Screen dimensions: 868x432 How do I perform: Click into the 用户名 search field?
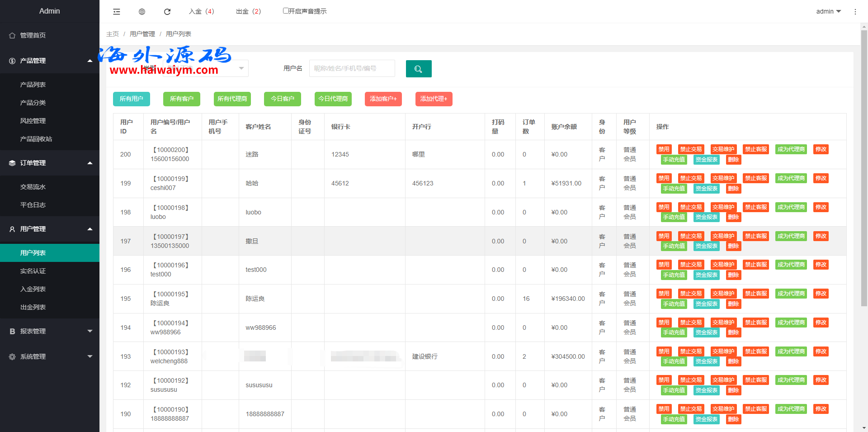point(352,68)
